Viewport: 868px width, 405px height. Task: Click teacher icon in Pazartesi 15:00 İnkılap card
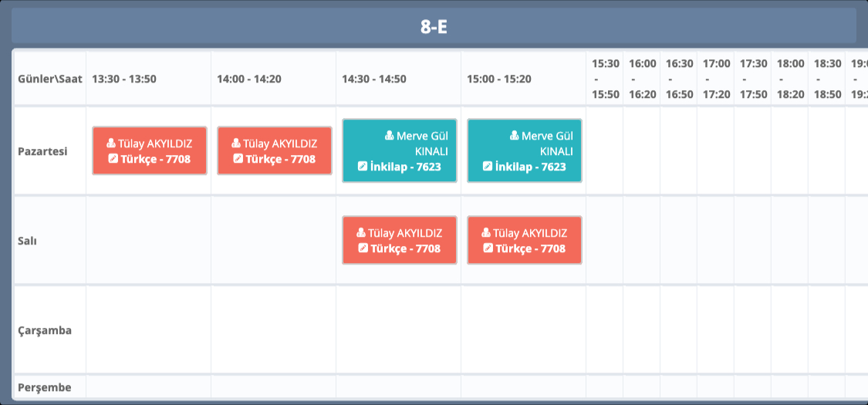coord(514,136)
